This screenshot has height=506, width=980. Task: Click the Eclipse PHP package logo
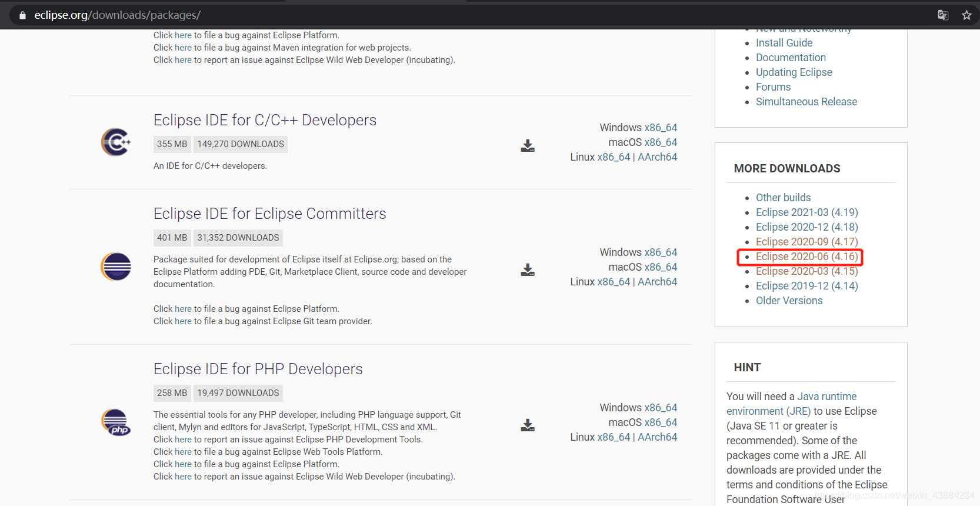click(x=116, y=422)
